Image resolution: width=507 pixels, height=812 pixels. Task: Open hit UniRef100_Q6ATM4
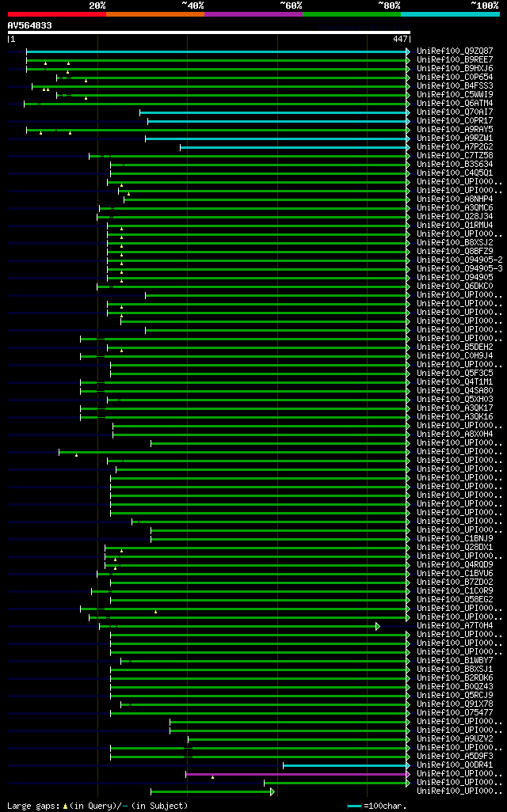coord(455,104)
